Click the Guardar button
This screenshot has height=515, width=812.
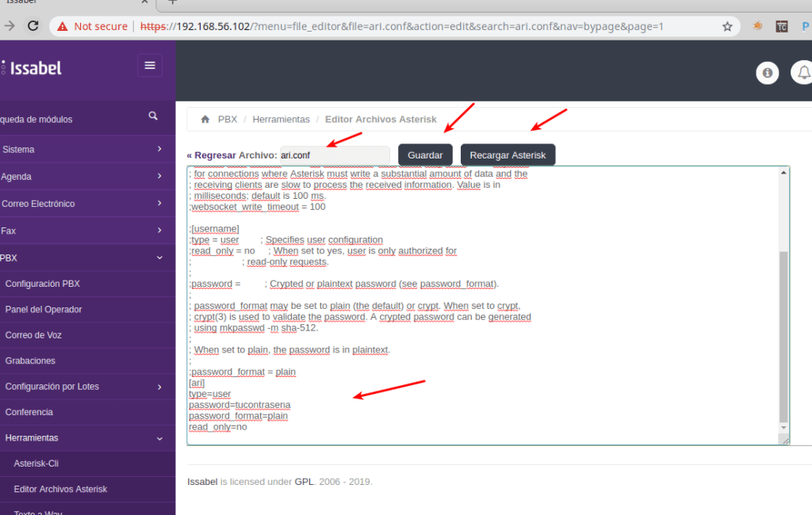tap(425, 154)
